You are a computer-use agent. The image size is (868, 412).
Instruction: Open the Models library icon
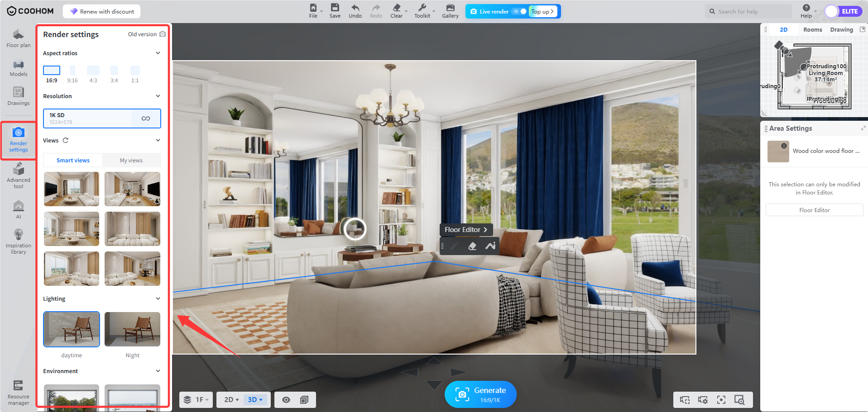point(19,68)
